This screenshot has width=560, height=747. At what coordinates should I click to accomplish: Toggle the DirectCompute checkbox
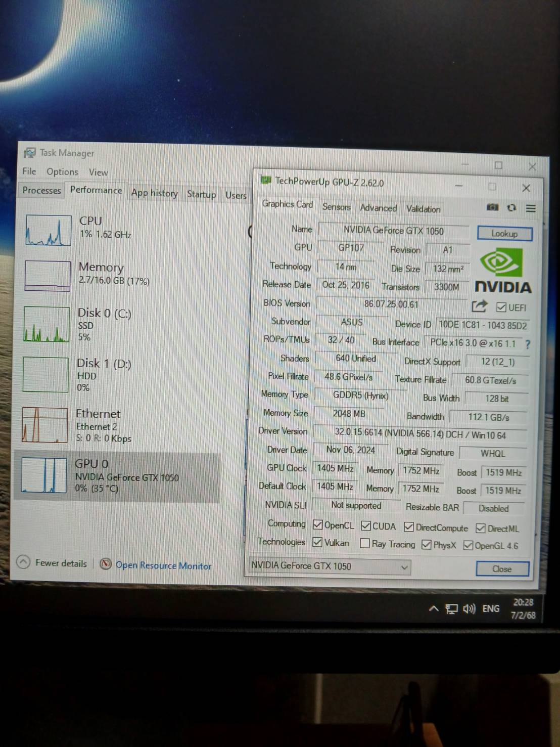(409, 527)
